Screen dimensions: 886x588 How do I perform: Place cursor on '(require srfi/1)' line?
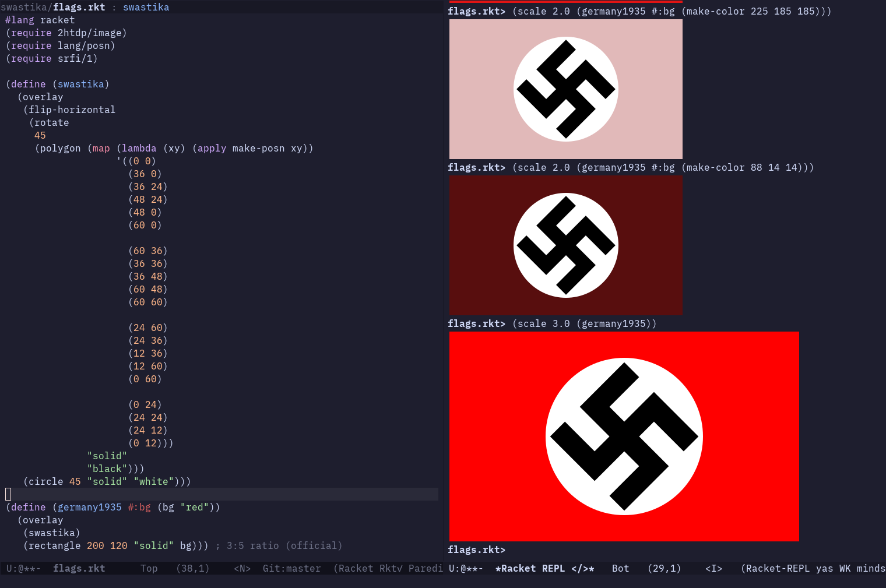[51, 58]
